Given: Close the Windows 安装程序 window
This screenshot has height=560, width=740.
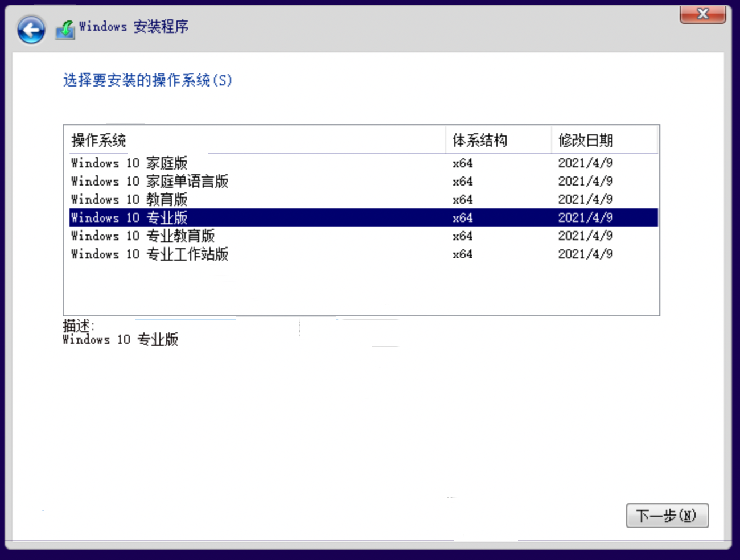Looking at the screenshot, I should (x=702, y=14).
